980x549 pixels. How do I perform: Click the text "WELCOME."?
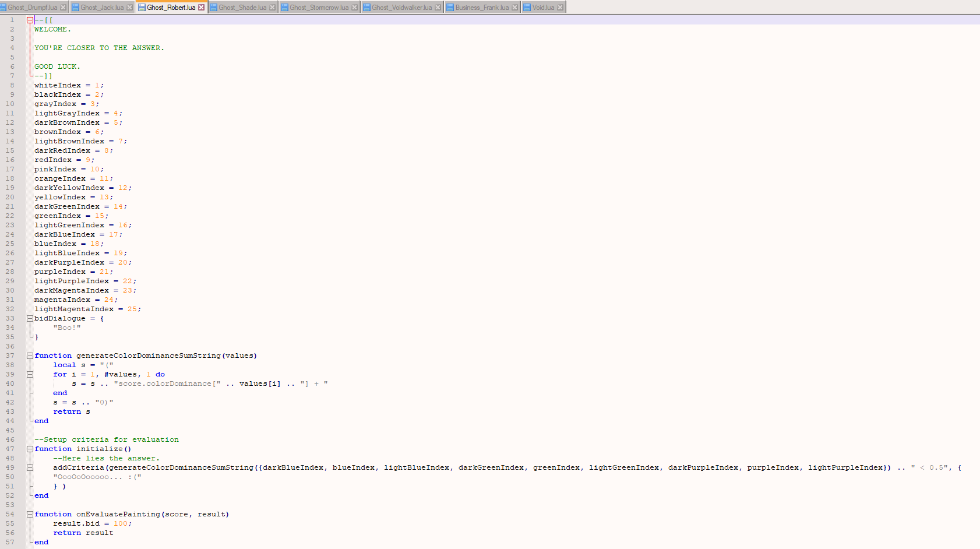tap(52, 29)
